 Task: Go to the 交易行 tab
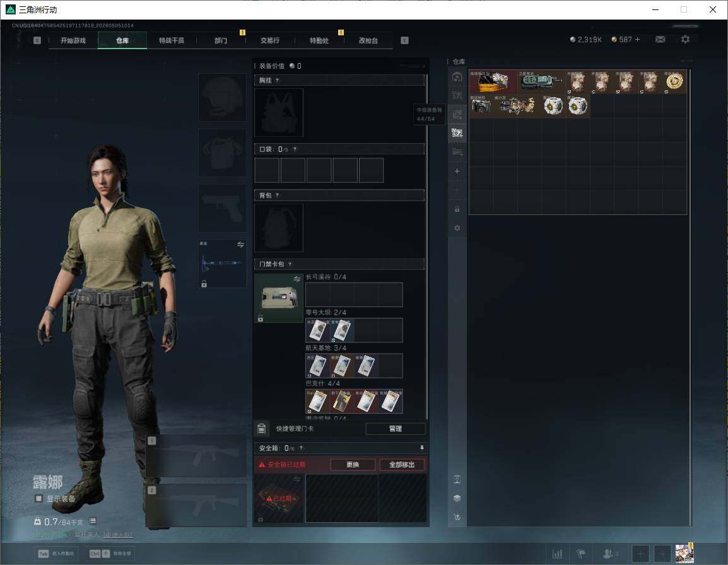pos(270,40)
